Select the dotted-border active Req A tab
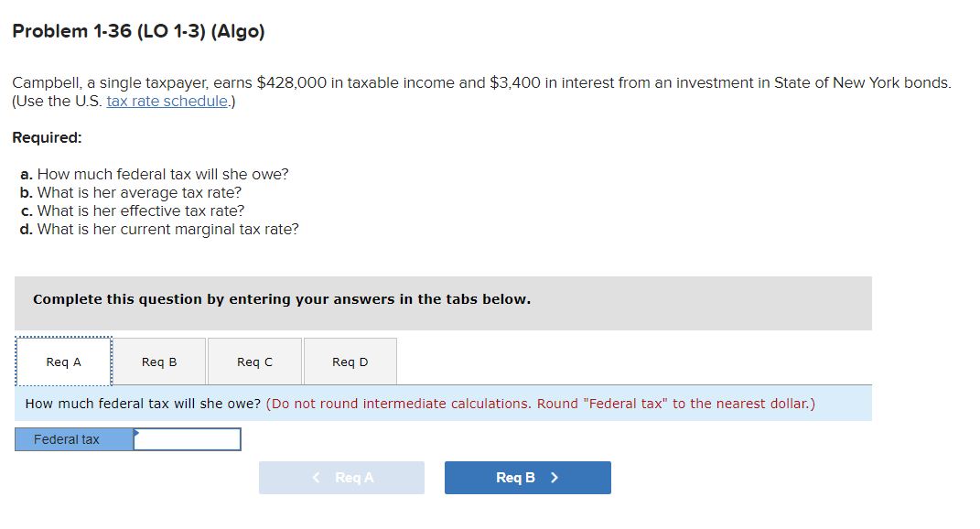The image size is (980, 529). click(63, 361)
